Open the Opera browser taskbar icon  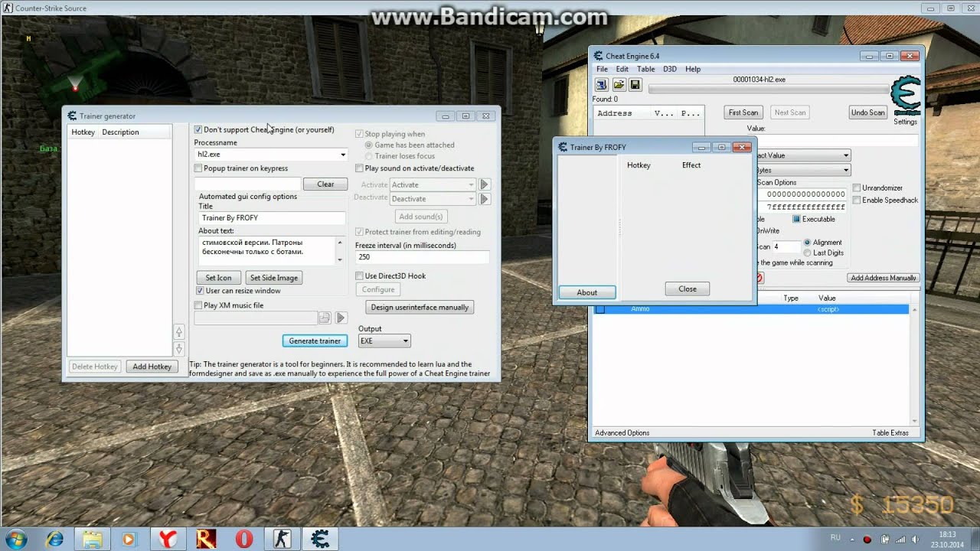[244, 539]
